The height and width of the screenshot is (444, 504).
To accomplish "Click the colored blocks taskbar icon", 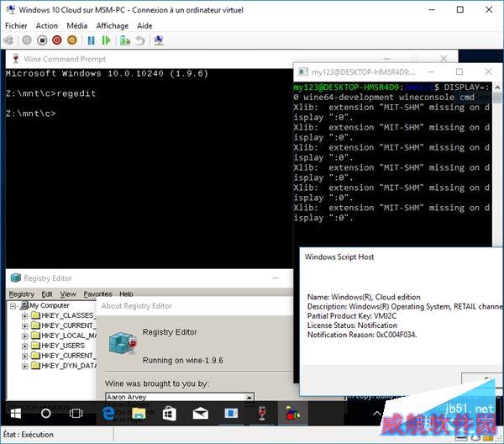I will 293,413.
